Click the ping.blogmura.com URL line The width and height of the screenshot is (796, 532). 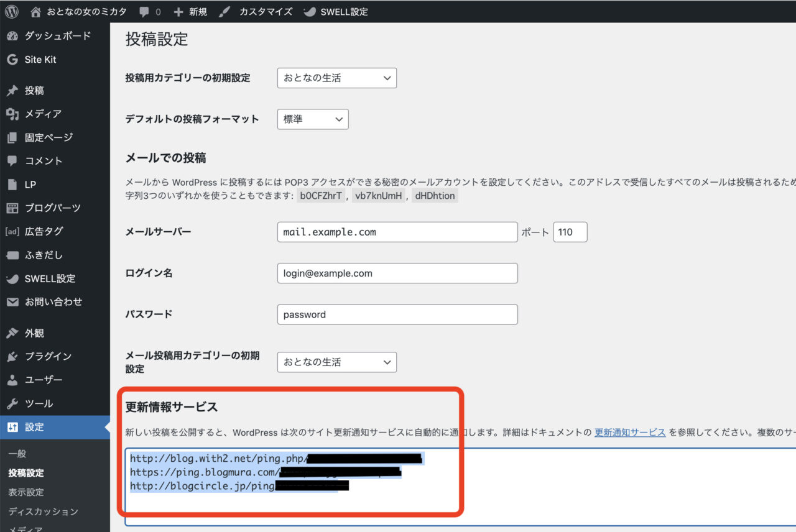click(x=266, y=472)
